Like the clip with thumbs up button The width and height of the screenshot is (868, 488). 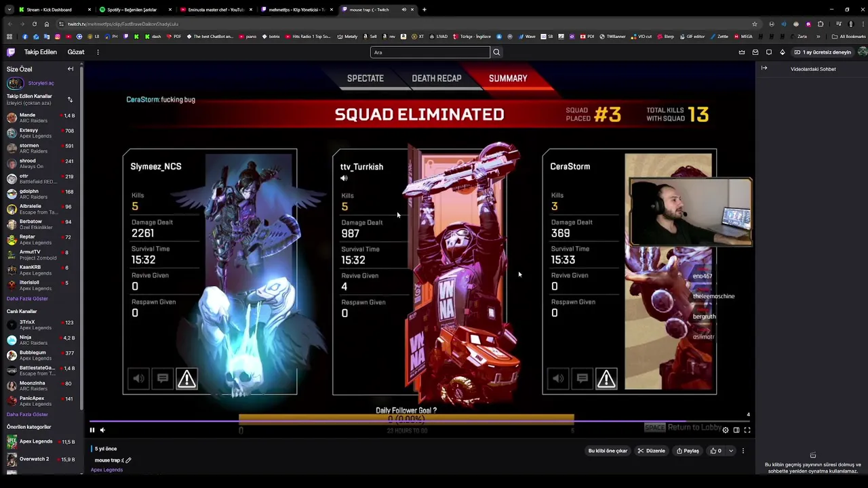[x=715, y=451]
